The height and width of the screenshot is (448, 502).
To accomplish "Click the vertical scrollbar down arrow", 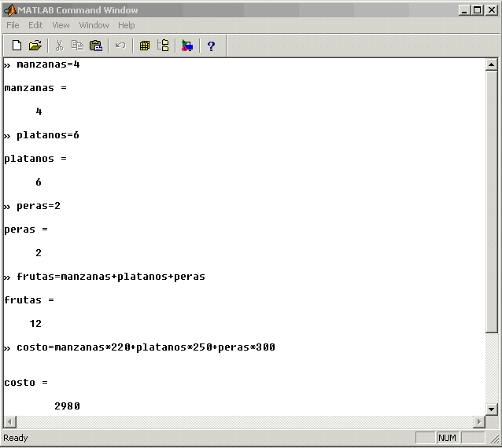I will click(491, 409).
